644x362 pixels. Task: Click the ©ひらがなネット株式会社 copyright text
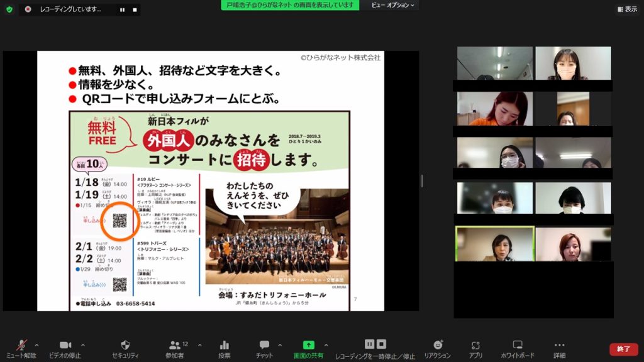[x=340, y=58]
